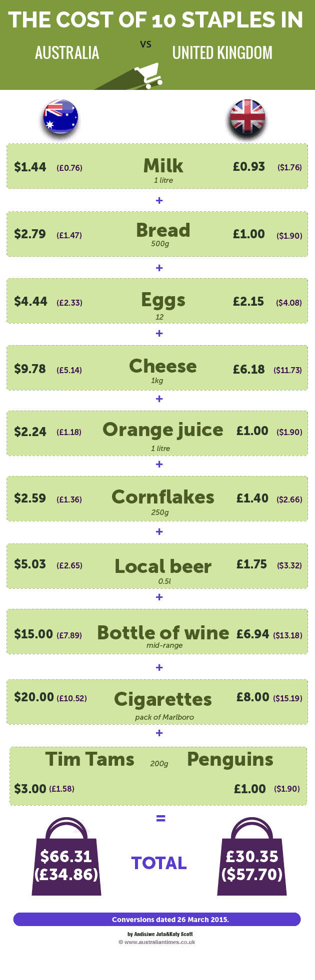315x980 pixels.
Task: Select the Bottle of wine heading
Action: [x=163, y=632]
